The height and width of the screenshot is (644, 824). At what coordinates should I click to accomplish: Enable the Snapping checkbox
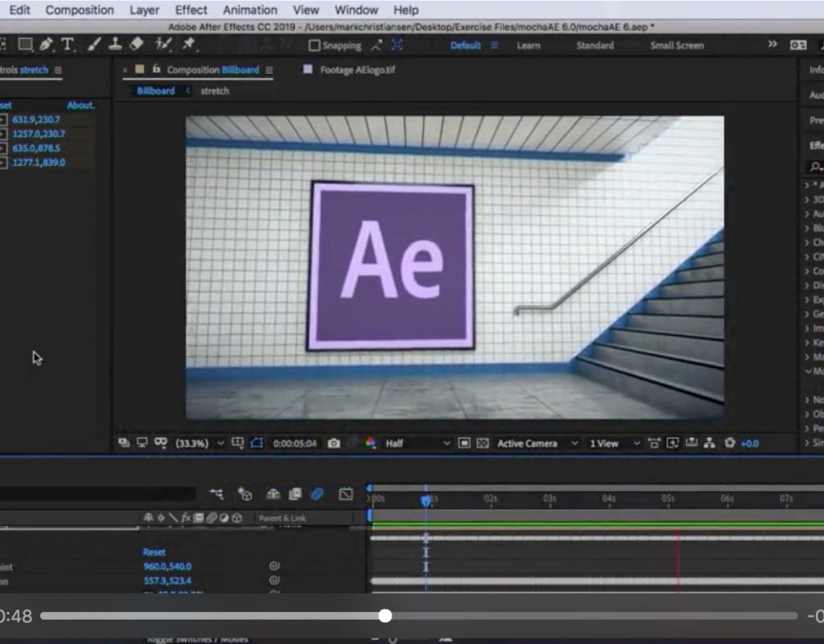(x=315, y=46)
